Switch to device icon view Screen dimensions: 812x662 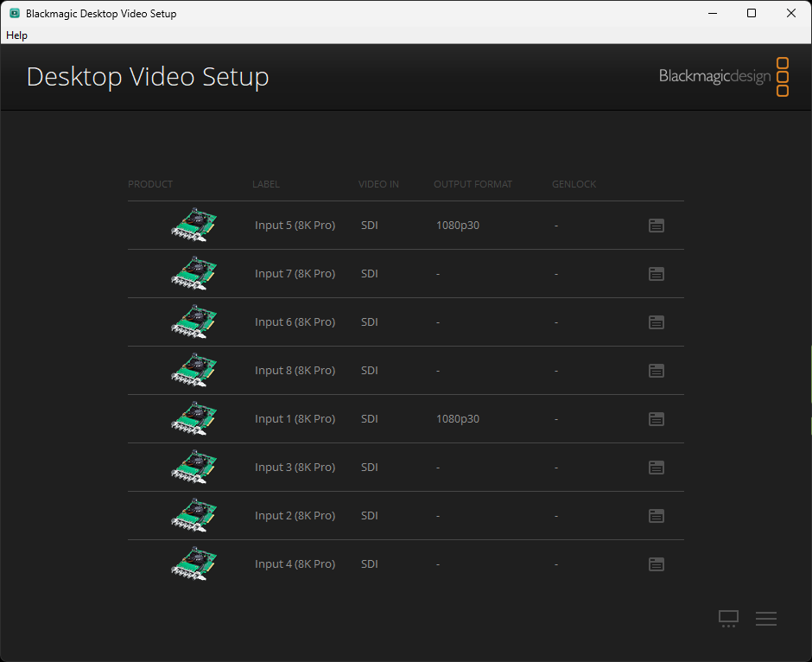click(x=728, y=619)
